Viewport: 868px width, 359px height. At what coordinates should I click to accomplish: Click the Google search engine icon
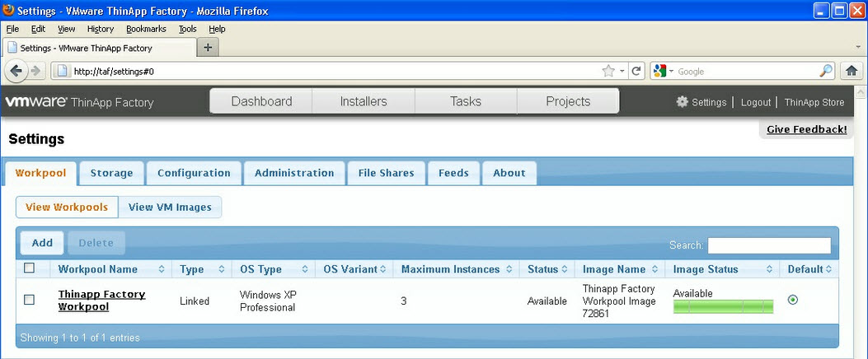pyautogui.click(x=659, y=71)
